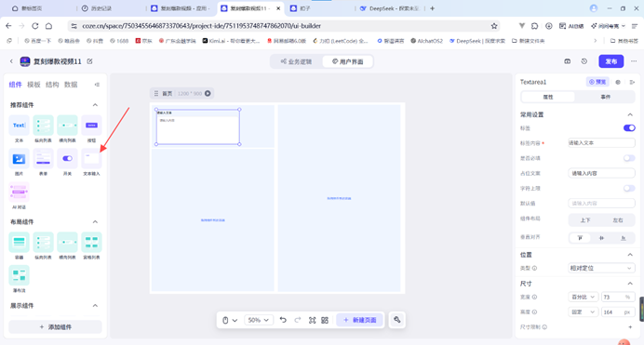Viewport: 644px width, 345px height.
Task: Open version history clock icon
Action: pyautogui.click(x=584, y=61)
